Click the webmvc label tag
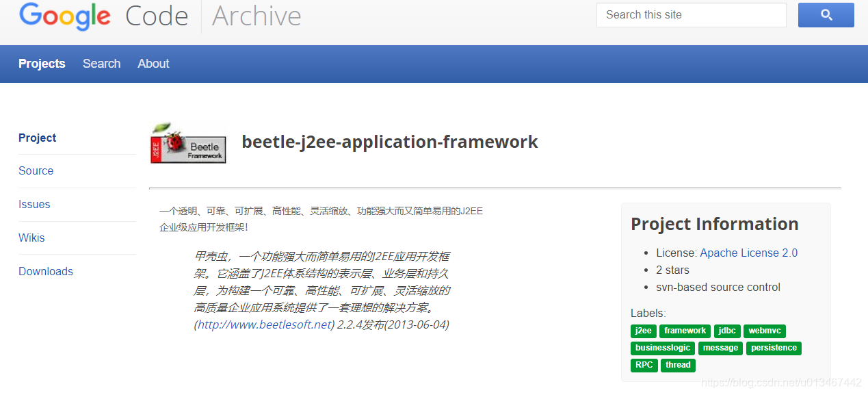 coord(764,331)
